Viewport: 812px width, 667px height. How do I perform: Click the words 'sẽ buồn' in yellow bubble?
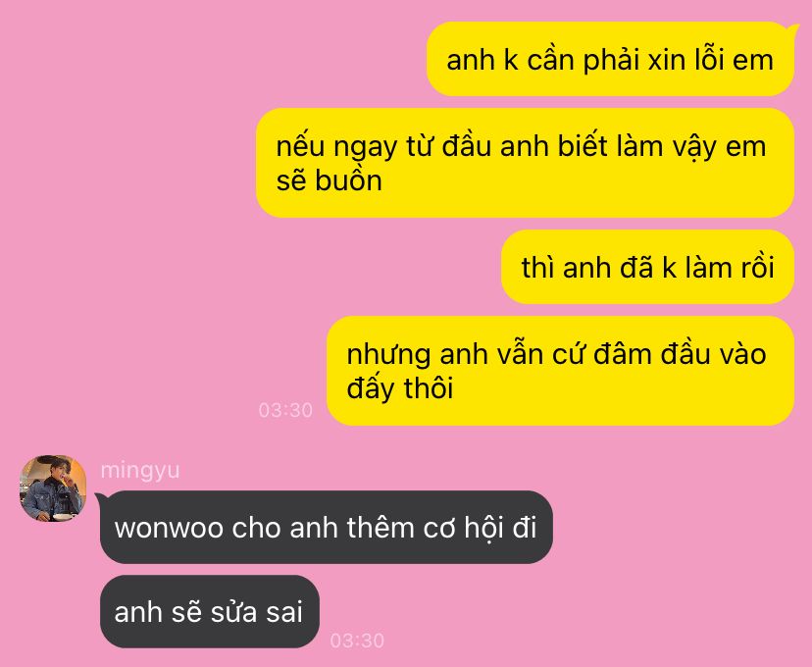tap(330, 180)
